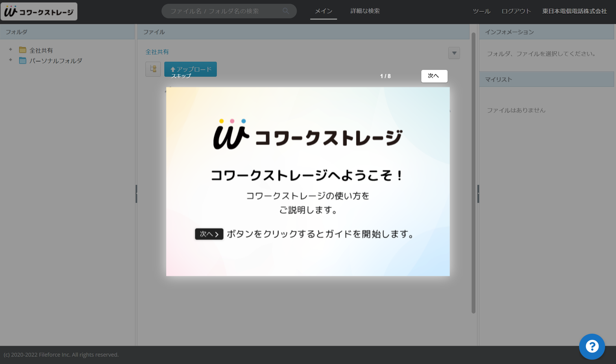616x364 pixels.
Task: Collapse the information panel with right handle
Action: pos(478,194)
